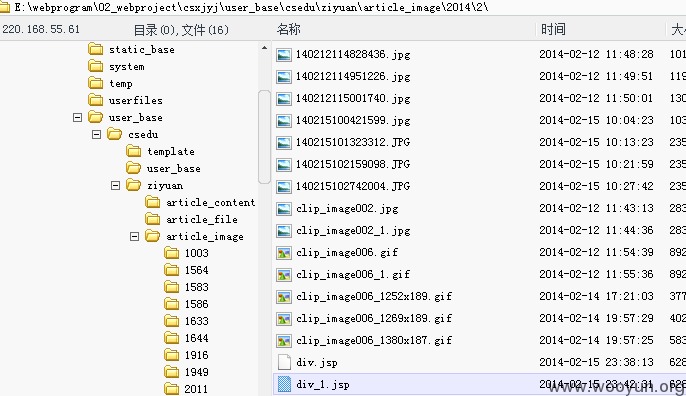
Task: Open the article_file folder icon
Action: [153, 219]
